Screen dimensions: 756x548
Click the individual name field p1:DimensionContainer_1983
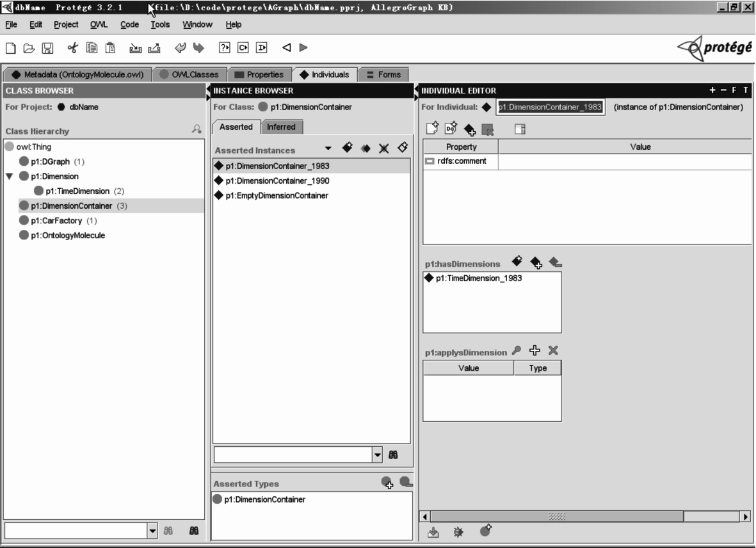pyautogui.click(x=550, y=107)
